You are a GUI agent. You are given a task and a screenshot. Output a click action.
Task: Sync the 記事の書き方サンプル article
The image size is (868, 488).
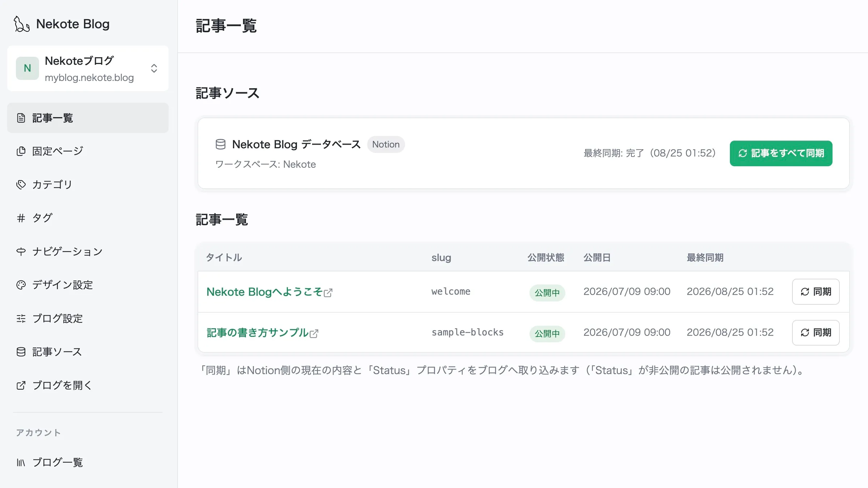(816, 333)
